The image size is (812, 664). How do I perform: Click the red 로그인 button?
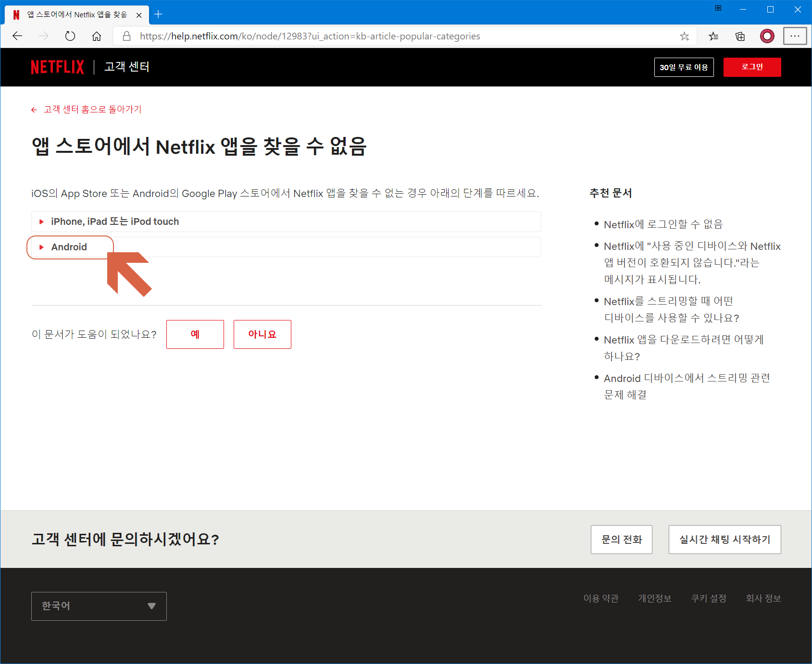752,67
